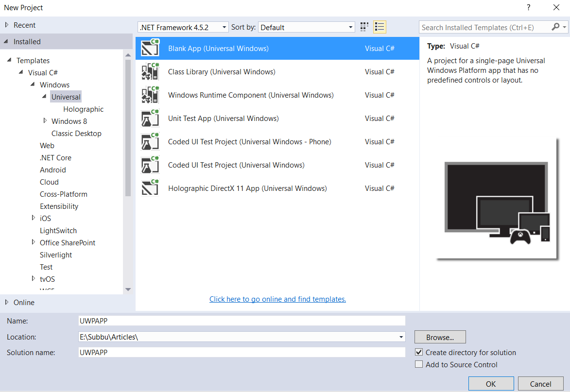Toggle Create directory for solution checkbox
This screenshot has width=570, height=392.
(419, 352)
